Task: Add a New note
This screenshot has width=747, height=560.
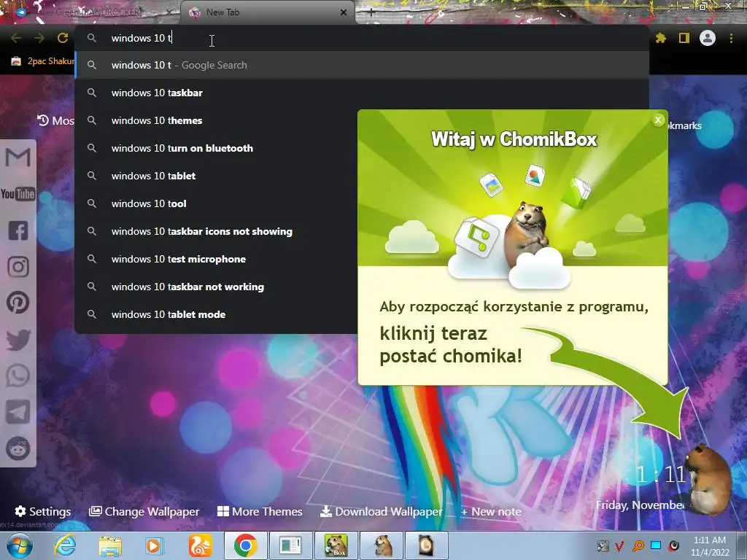Action: click(x=491, y=511)
